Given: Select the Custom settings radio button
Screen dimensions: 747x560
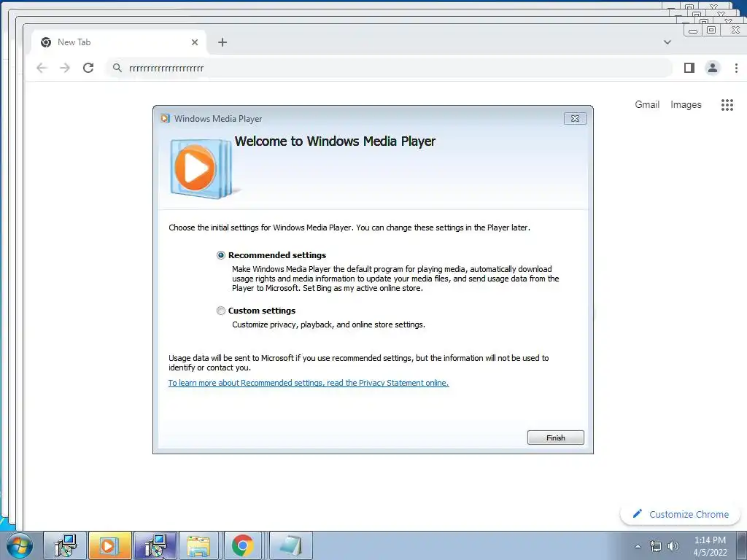Looking at the screenshot, I should (x=220, y=311).
